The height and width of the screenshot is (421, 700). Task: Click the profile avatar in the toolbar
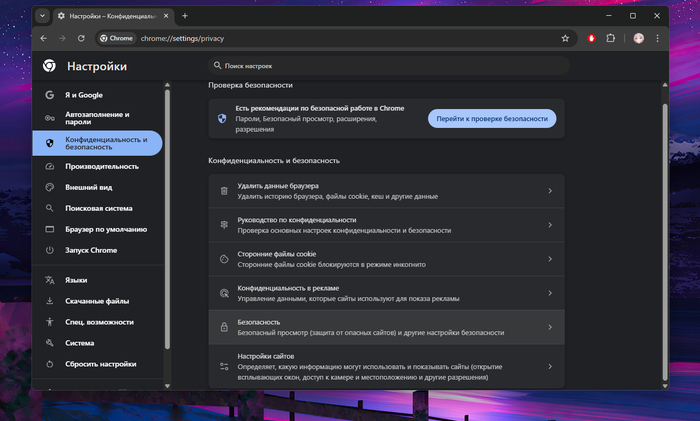pyautogui.click(x=639, y=38)
